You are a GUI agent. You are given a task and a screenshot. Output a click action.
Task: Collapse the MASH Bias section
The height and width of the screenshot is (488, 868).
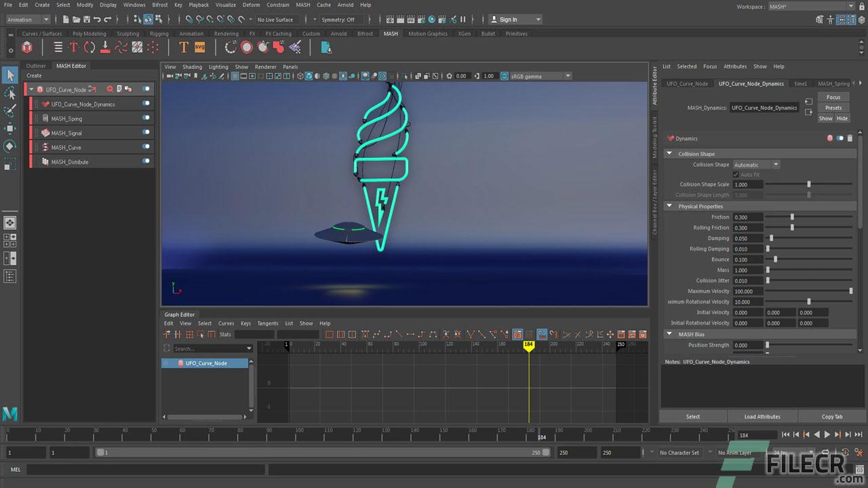pyautogui.click(x=669, y=334)
